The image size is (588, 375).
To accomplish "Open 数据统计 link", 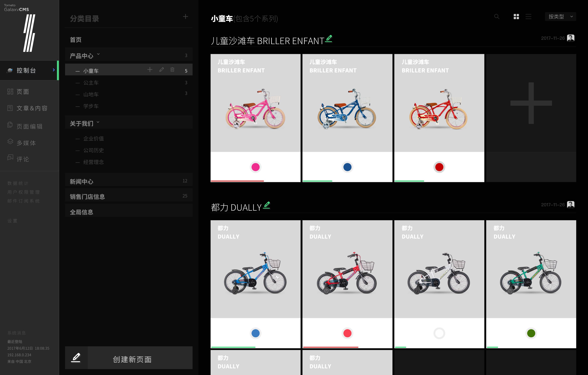I will (x=18, y=183).
